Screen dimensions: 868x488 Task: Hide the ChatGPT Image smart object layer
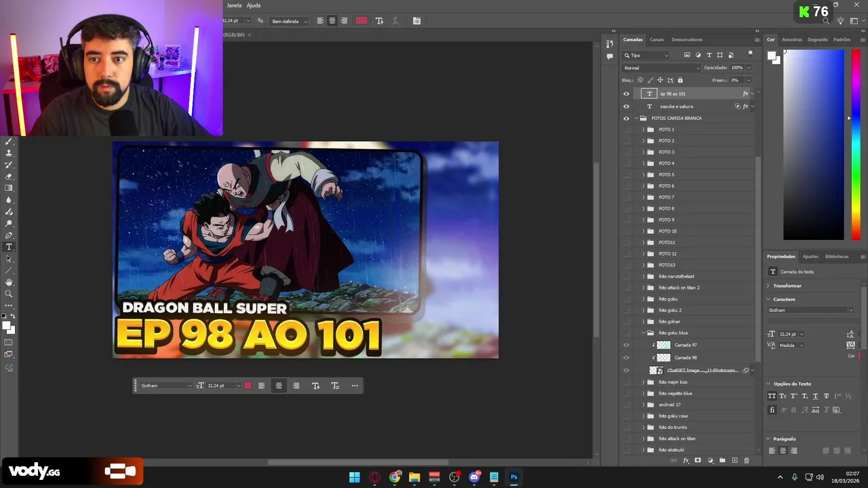pyautogui.click(x=626, y=370)
